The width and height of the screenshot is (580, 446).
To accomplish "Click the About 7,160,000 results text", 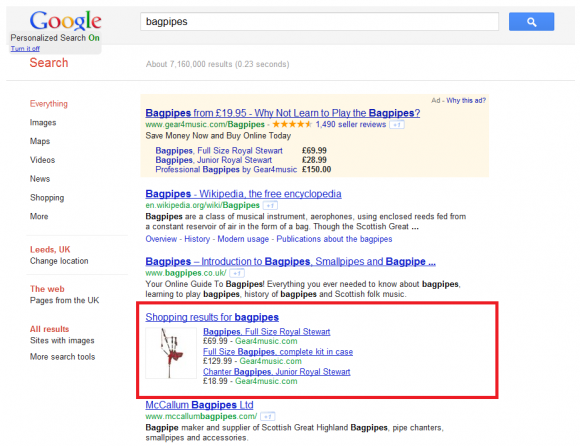I will click(218, 64).
